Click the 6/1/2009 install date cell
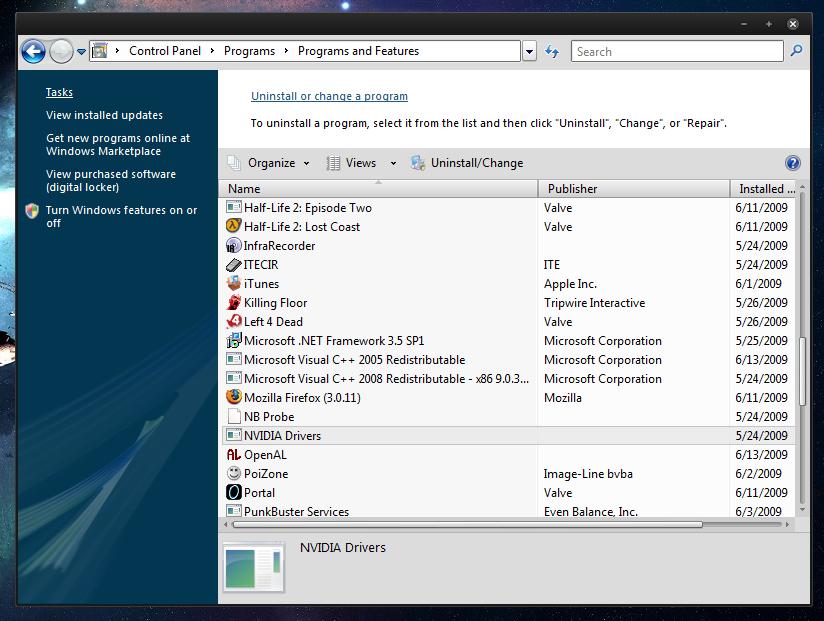 click(758, 284)
